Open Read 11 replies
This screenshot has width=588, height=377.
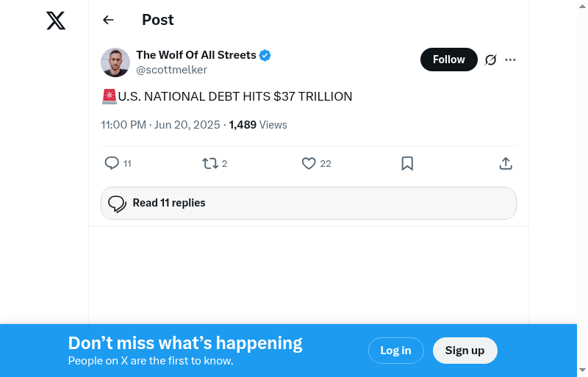309,203
